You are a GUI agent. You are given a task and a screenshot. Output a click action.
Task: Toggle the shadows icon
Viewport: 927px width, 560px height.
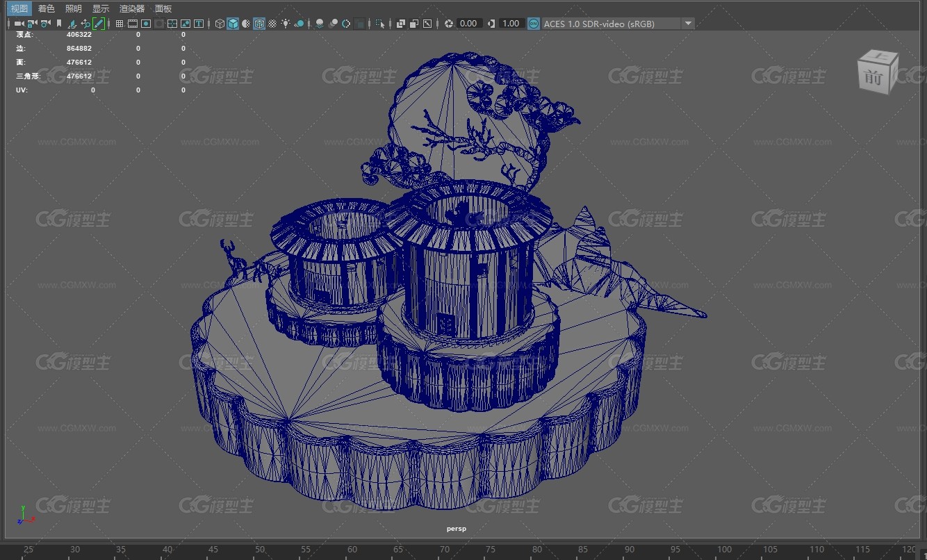299,24
